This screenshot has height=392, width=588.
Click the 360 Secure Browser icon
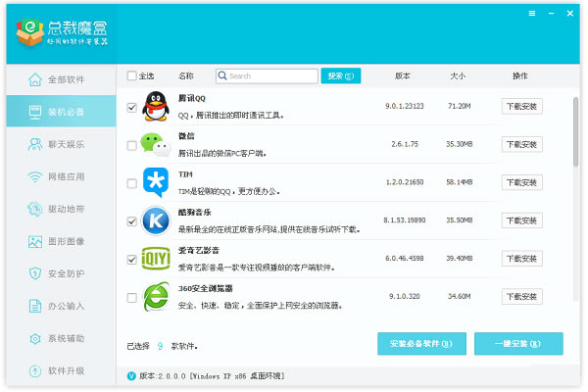tap(155, 297)
